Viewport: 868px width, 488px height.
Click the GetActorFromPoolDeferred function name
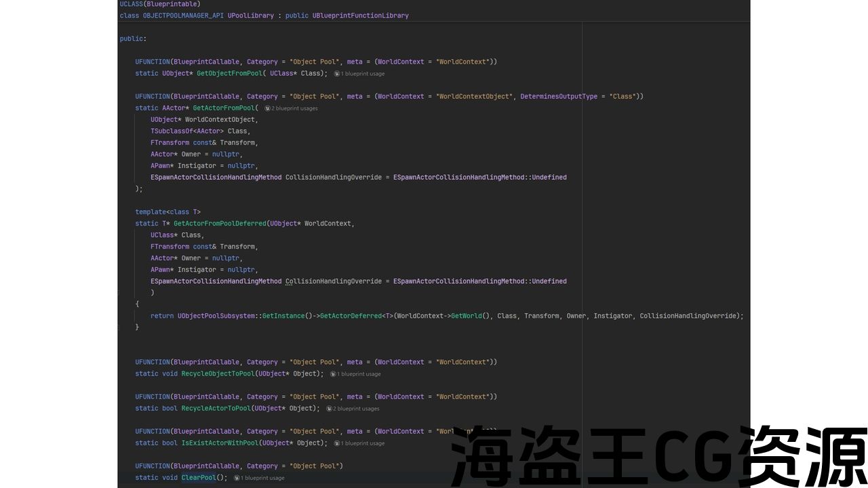pyautogui.click(x=220, y=224)
